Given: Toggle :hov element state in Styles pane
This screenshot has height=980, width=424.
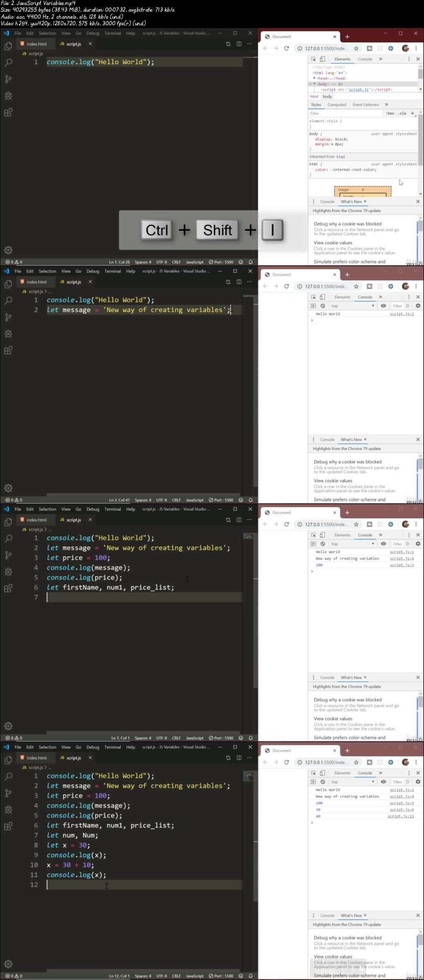Looking at the screenshot, I should point(390,113).
